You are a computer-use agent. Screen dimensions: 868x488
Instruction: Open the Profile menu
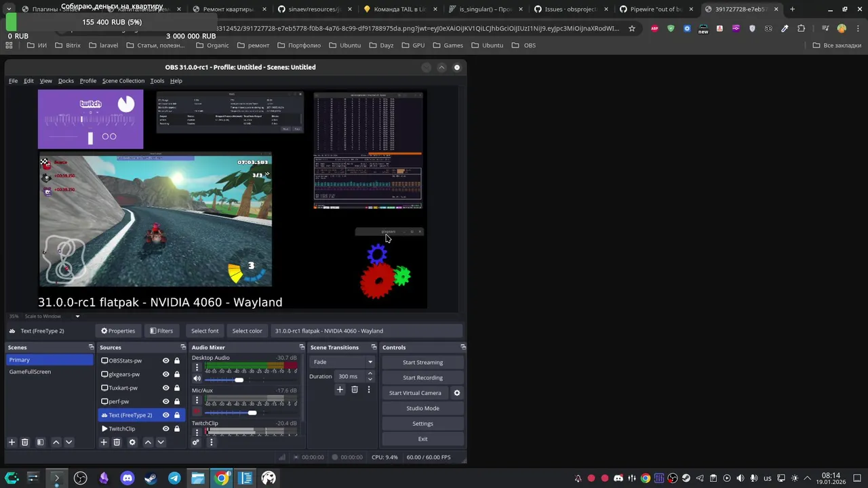click(x=88, y=81)
